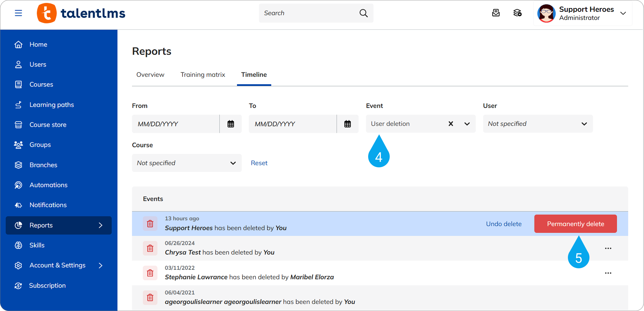644x311 pixels.
Task: Click the Undo delete link
Action: [504, 224]
